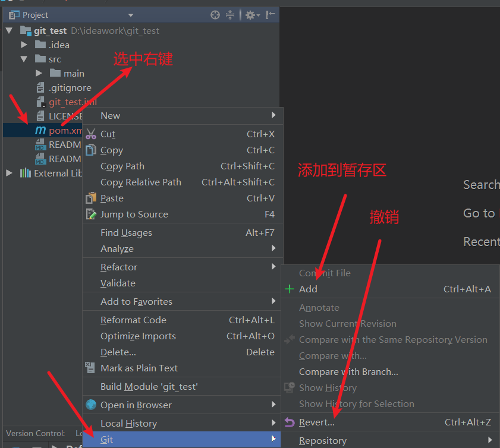The height and width of the screenshot is (448, 500).
Task: Click the Copy documents icon
Action: [x=91, y=150]
